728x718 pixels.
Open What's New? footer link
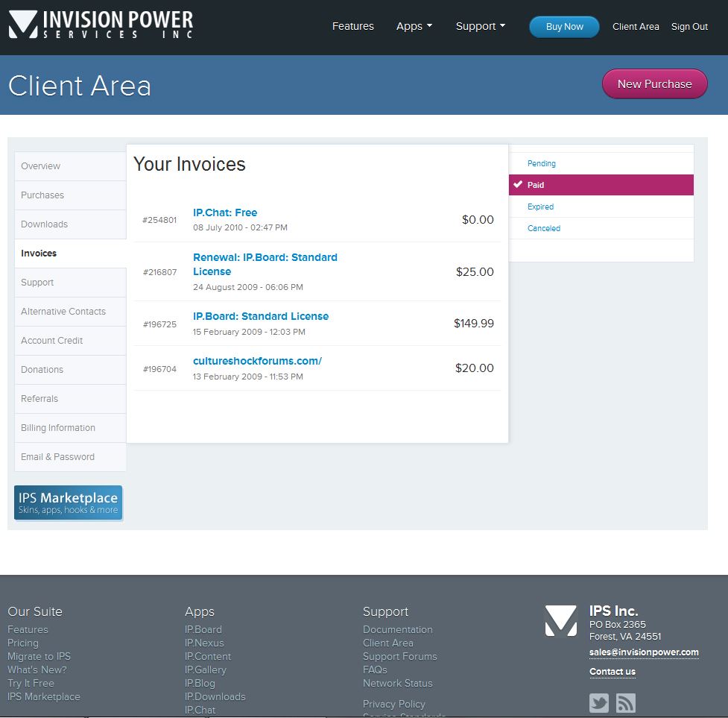point(37,670)
